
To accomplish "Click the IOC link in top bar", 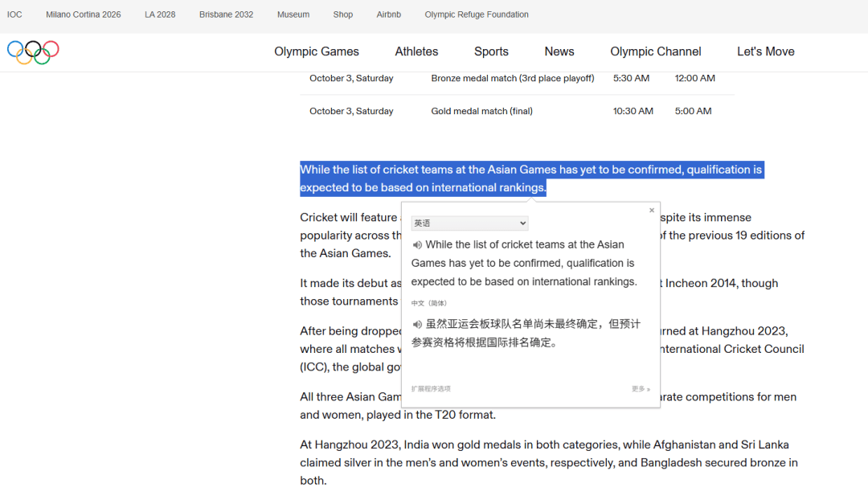I will click(x=14, y=14).
